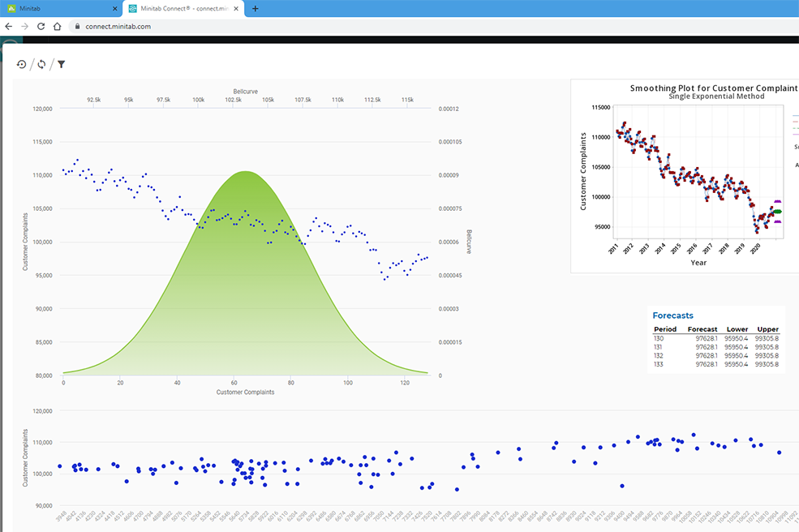799x532 pixels.
Task: Click the browser forward arrow
Action: [24, 26]
